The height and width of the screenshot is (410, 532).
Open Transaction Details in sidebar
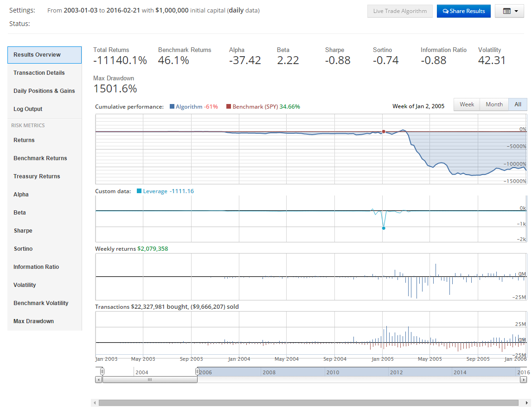[39, 73]
